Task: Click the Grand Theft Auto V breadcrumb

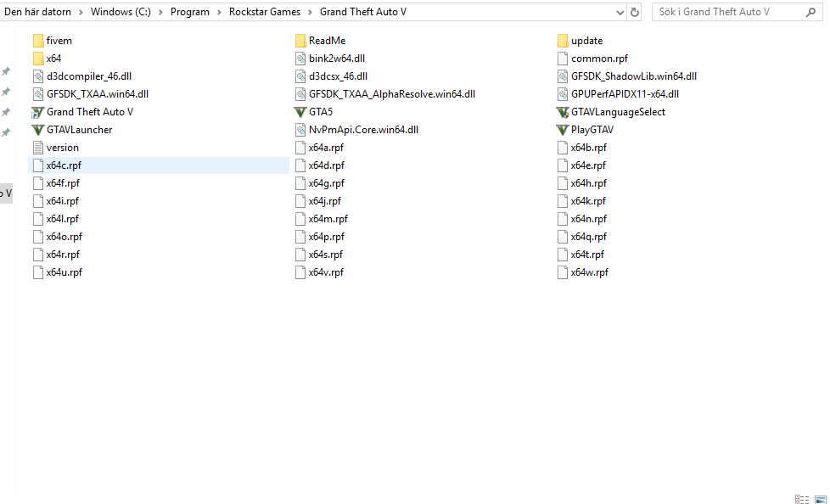Action: [x=363, y=12]
